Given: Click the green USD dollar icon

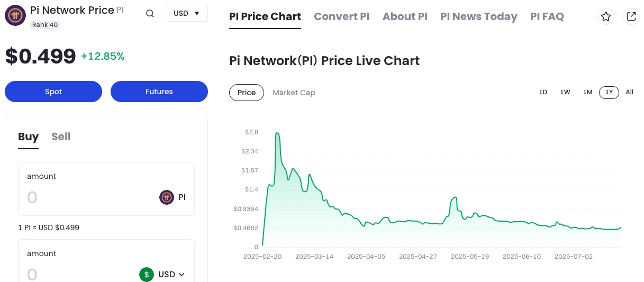Looking at the screenshot, I should pos(147,274).
